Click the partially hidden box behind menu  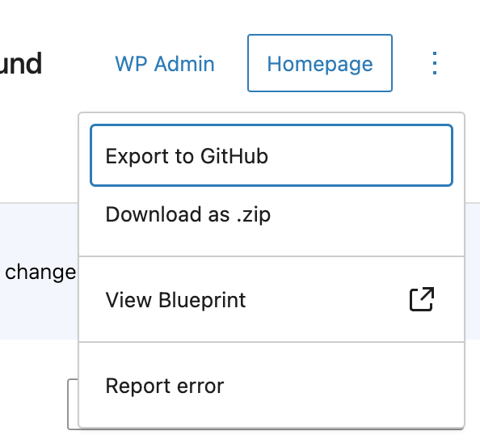coord(73,404)
